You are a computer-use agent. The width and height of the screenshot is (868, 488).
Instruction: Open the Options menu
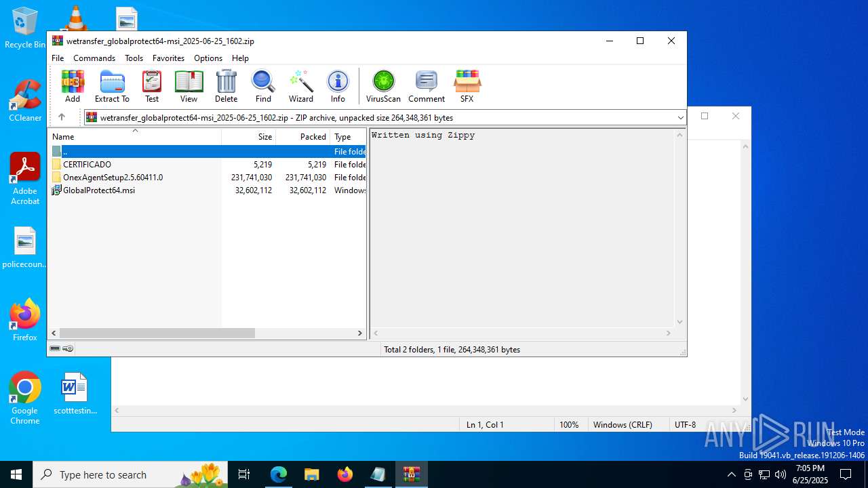point(208,58)
